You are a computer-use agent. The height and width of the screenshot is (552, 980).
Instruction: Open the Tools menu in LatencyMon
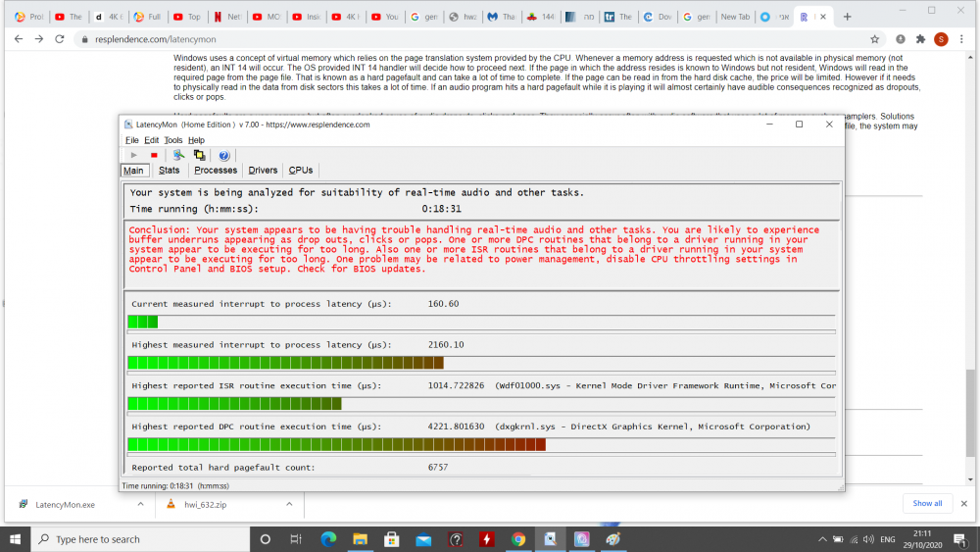(173, 140)
